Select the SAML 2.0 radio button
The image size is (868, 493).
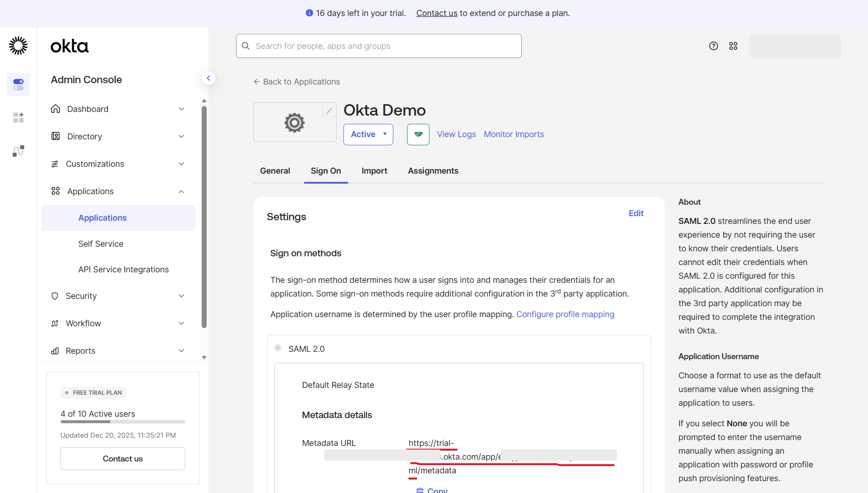[x=278, y=348]
